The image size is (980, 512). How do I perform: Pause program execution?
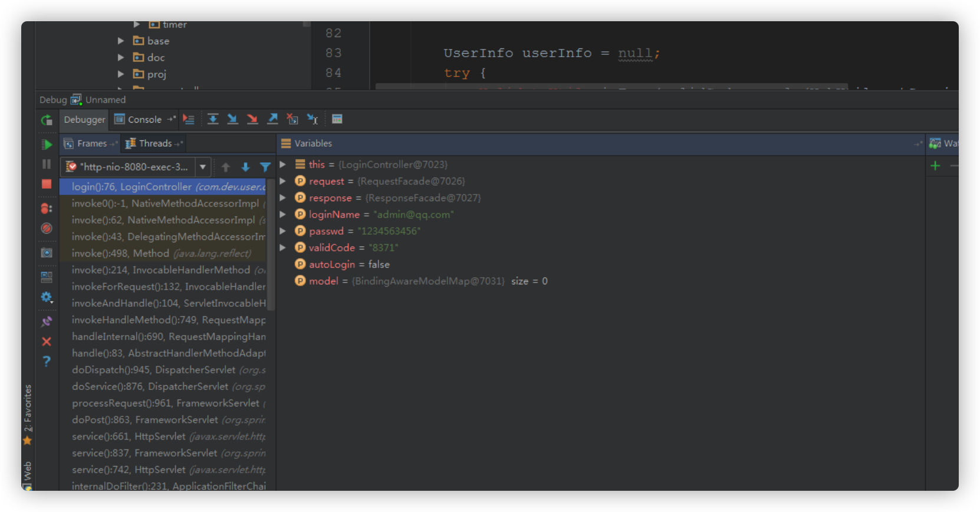tap(47, 164)
